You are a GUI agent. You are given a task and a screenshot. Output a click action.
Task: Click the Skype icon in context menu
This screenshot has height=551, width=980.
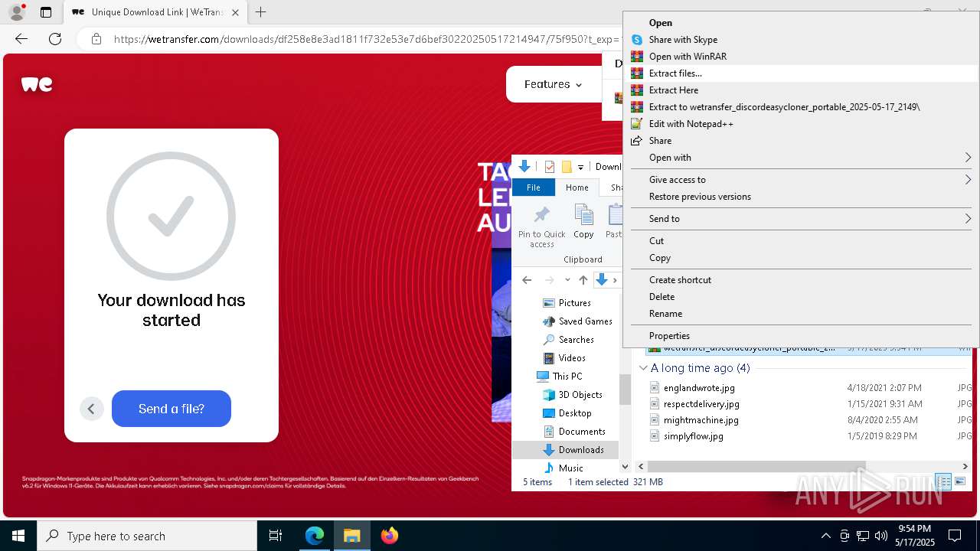tap(636, 40)
